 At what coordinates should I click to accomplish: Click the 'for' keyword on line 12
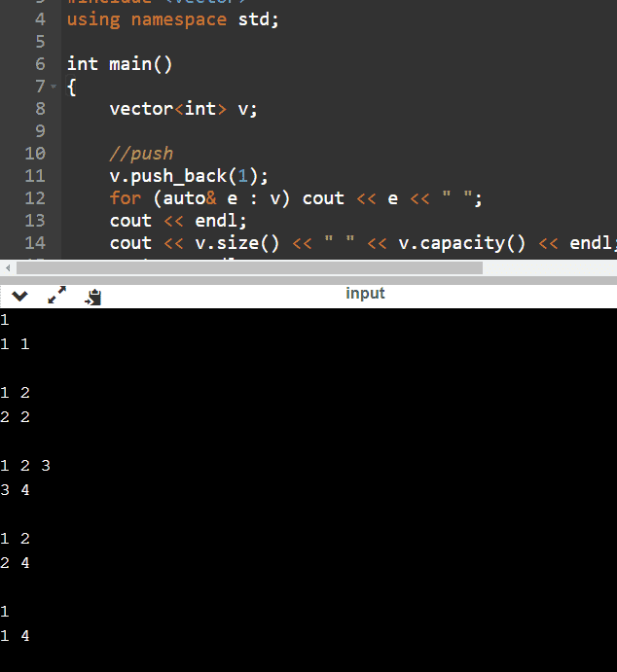[126, 198]
